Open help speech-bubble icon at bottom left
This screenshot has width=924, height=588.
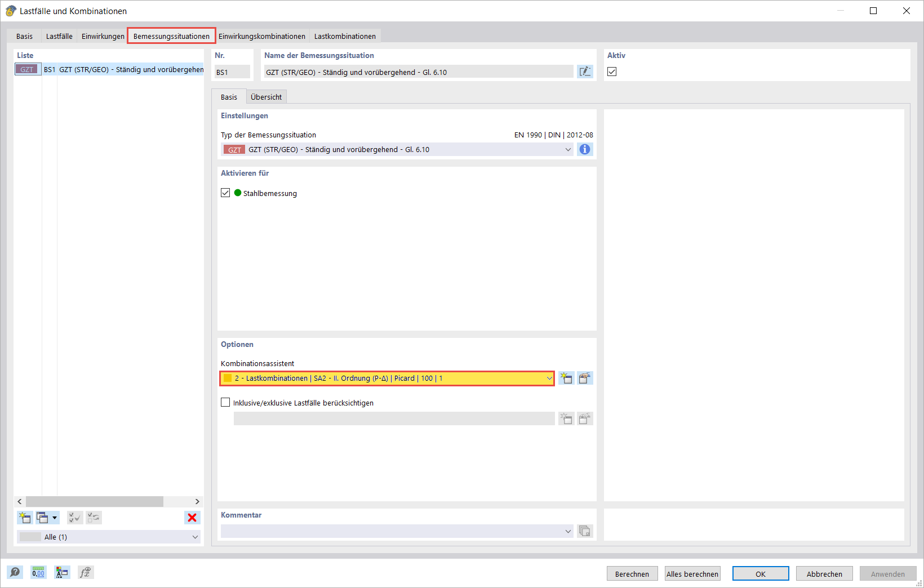tap(15, 572)
